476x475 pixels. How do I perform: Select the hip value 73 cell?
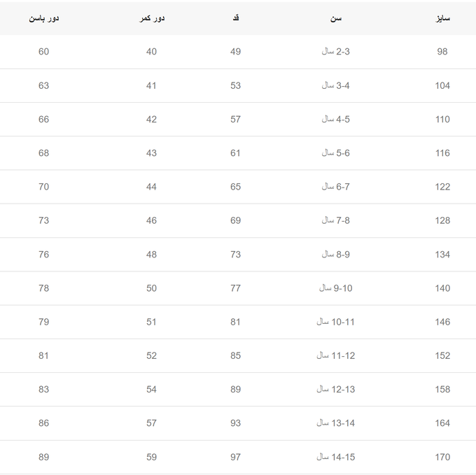[x=43, y=220]
